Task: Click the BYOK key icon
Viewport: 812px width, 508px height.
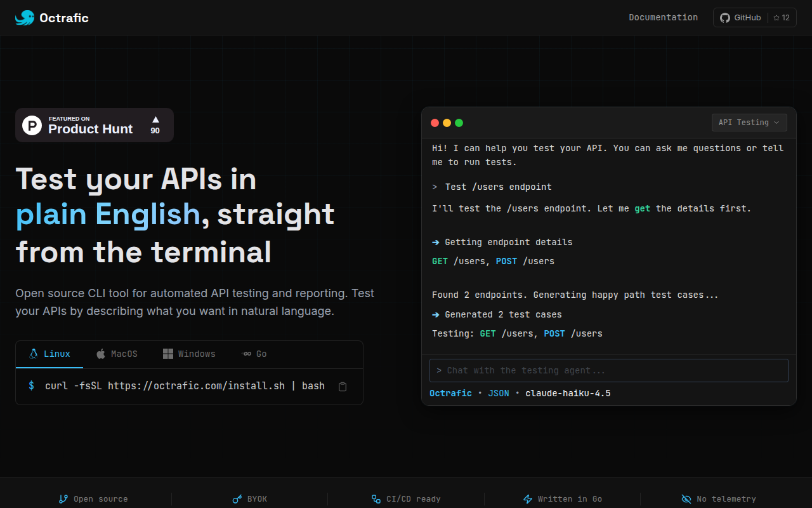Action: pos(237,499)
